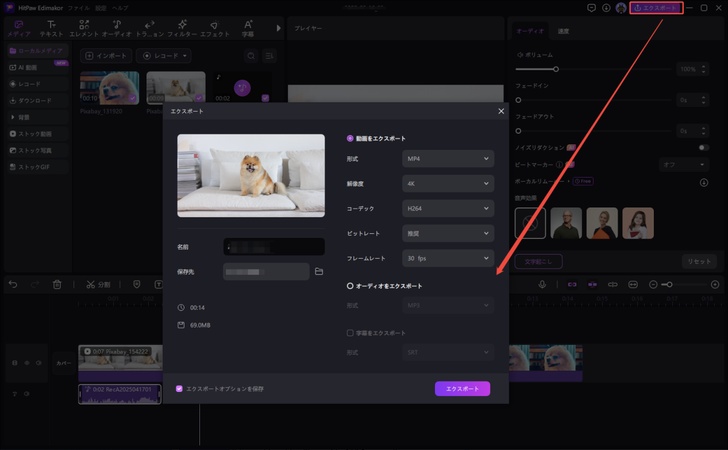Toggle audio track mute icon
The height and width of the screenshot is (450, 728).
[27, 394]
